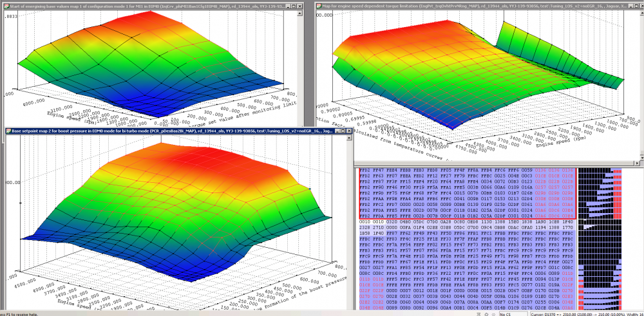Click the scroll-right arrow below the torque limitation map
Image resolution: width=644 pixels, height=316 pixels.
coord(636,163)
